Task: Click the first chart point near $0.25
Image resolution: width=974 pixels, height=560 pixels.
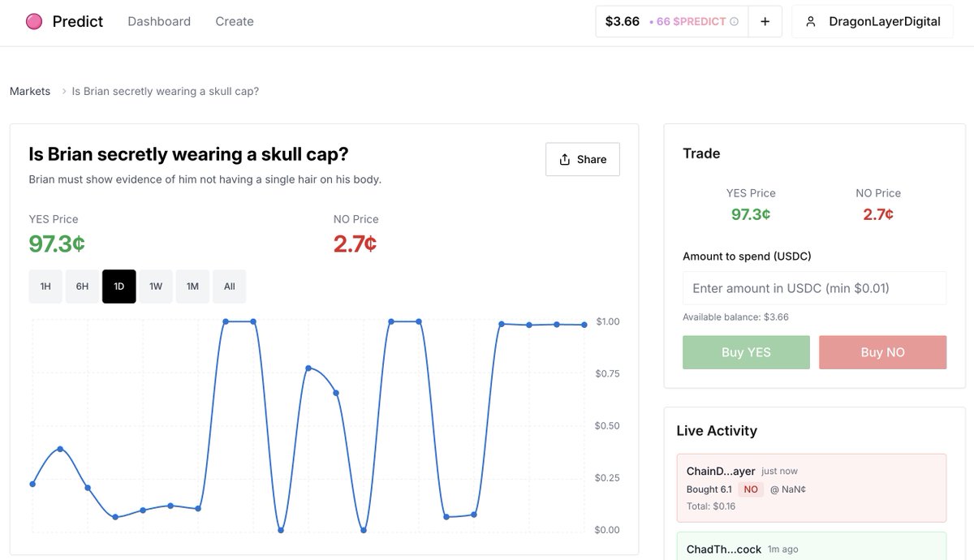Action: pyautogui.click(x=32, y=484)
